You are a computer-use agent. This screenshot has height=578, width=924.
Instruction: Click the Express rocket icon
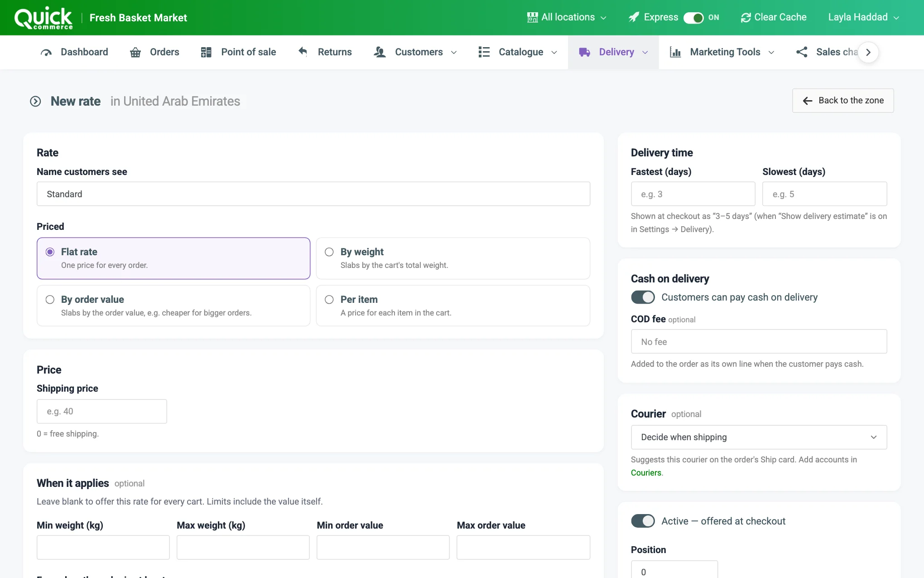coord(634,17)
